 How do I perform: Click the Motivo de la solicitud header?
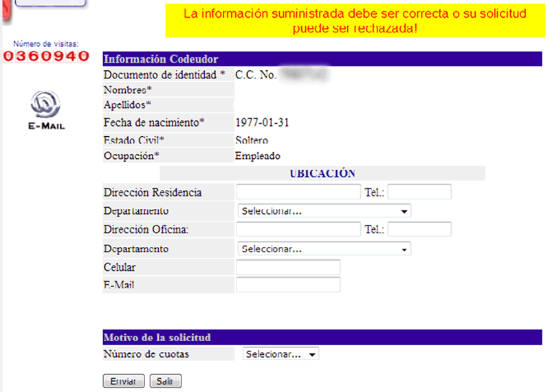tap(322, 337)
